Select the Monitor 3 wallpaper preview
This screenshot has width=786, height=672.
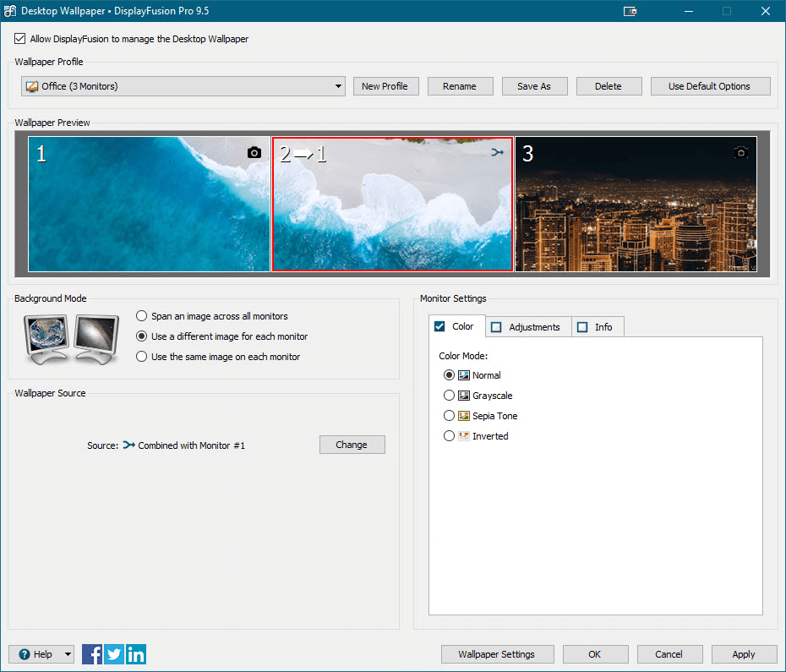point(635,204)
